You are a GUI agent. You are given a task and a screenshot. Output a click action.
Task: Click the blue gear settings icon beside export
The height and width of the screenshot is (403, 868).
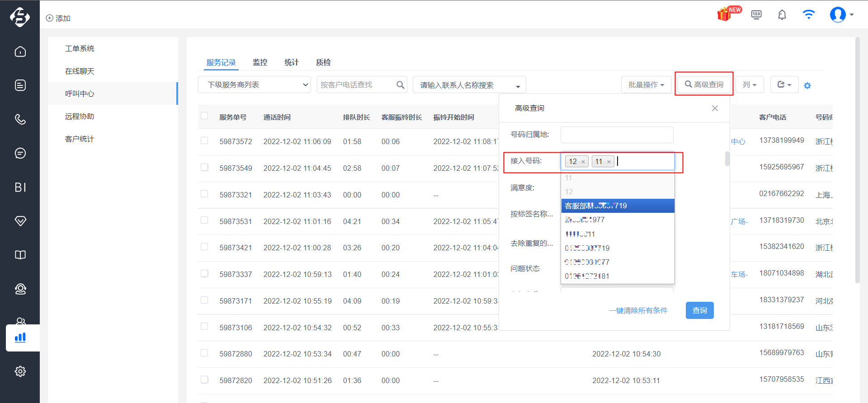pos(807,85)
